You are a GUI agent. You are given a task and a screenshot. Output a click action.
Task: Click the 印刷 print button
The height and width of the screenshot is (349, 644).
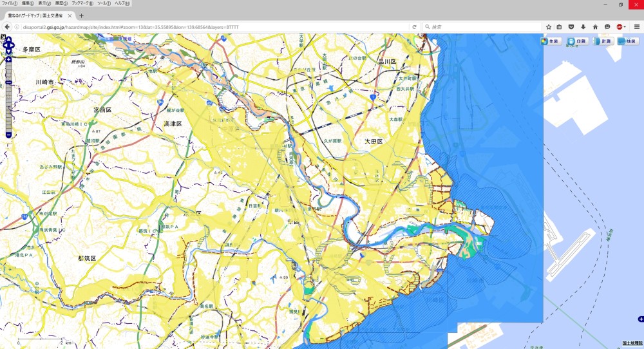point(577,41)
